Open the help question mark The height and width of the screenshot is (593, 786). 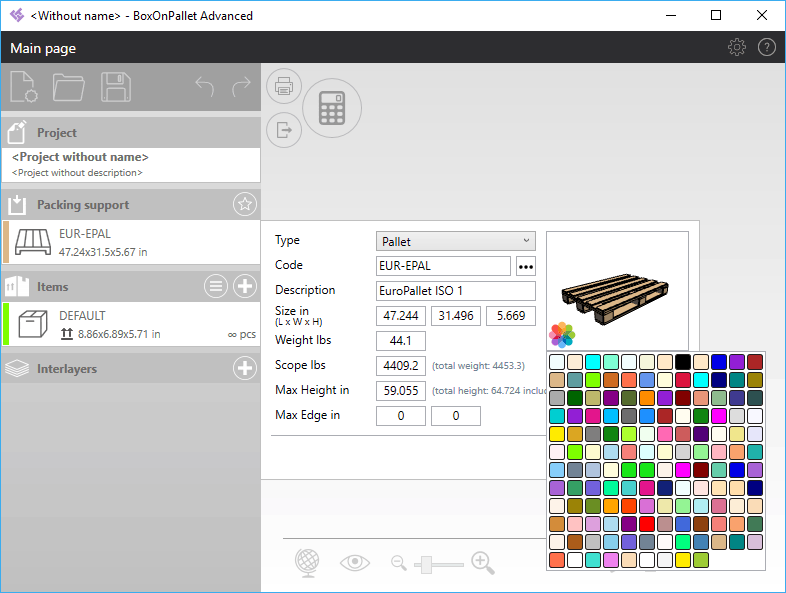[766, 47]
